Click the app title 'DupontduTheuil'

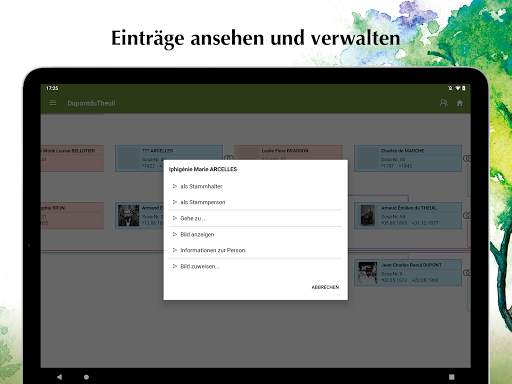point(91,103)
